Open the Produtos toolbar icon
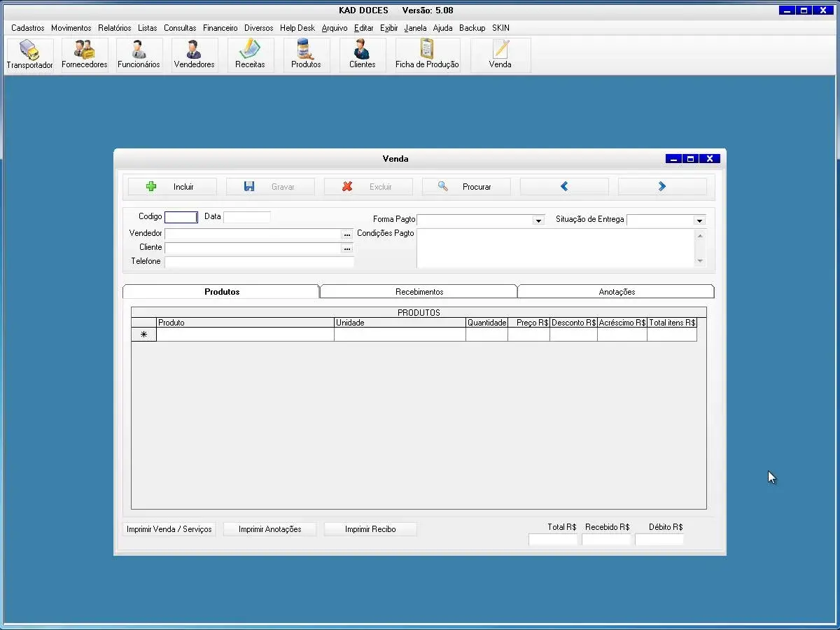Viewport: 840px width, 630px height. click(x=307, y=55)
